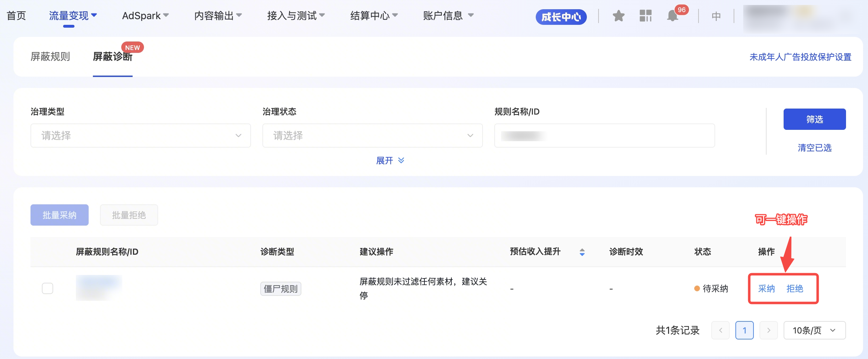The image size is (868, 359).
Task: Click the blue 筛选 button
Action: click(x=814, y=119)
